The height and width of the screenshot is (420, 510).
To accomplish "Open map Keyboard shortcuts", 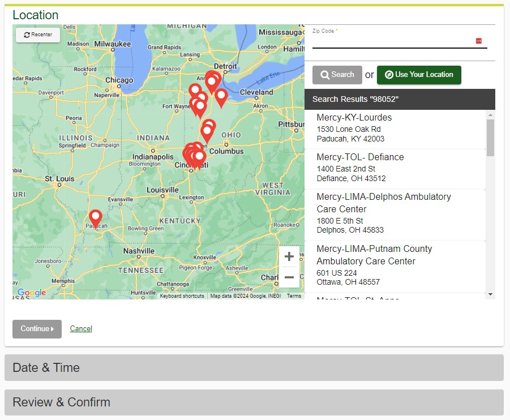I will (182, 296).
